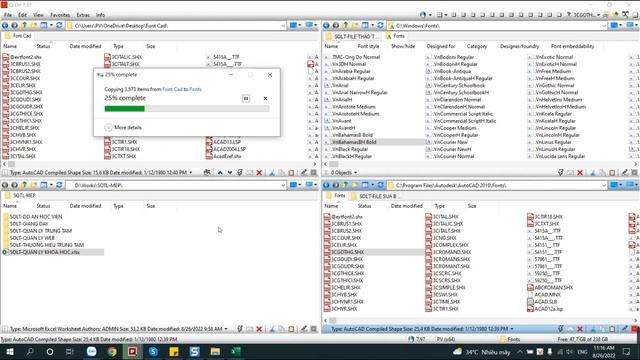The image size is (640, 360).
Task: Refresh the D:\Works\SOTL-MEP pane
Action: pyautogui.click(x=59, y=185)
